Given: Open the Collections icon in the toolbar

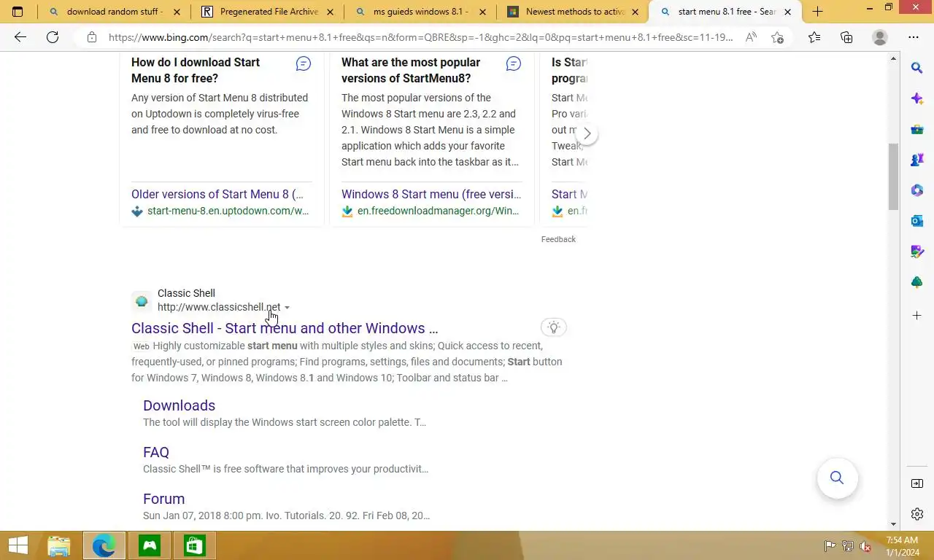Looking at the screenshot, I should point(846,37).
